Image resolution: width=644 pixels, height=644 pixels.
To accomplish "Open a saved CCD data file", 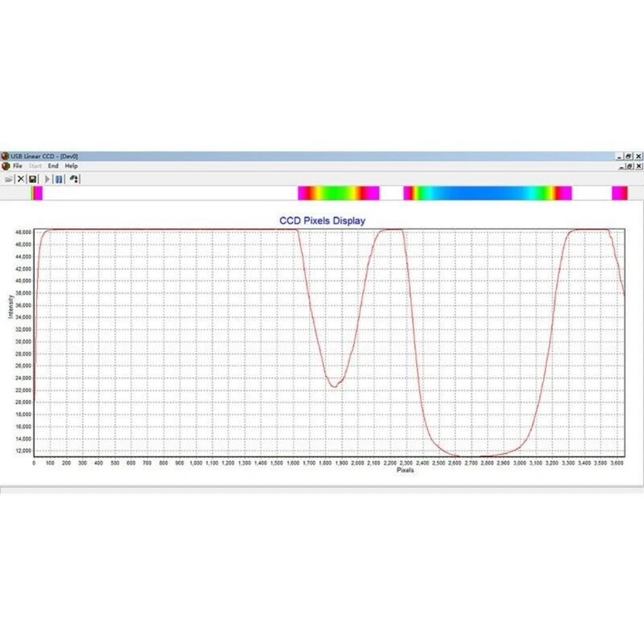I will pos(8,178).
